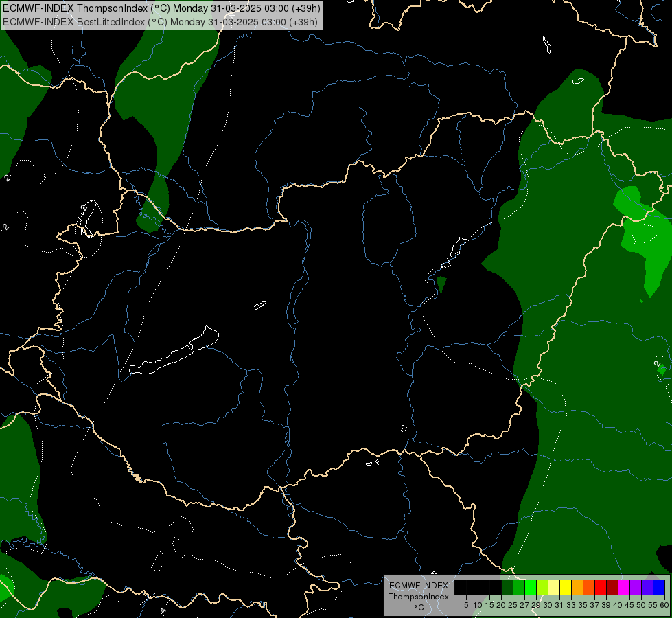The height and width of the screenshot is (618, 672).
Task: Click the legend tick label 5
Action: pyautogui.click(x=466, y=605)
